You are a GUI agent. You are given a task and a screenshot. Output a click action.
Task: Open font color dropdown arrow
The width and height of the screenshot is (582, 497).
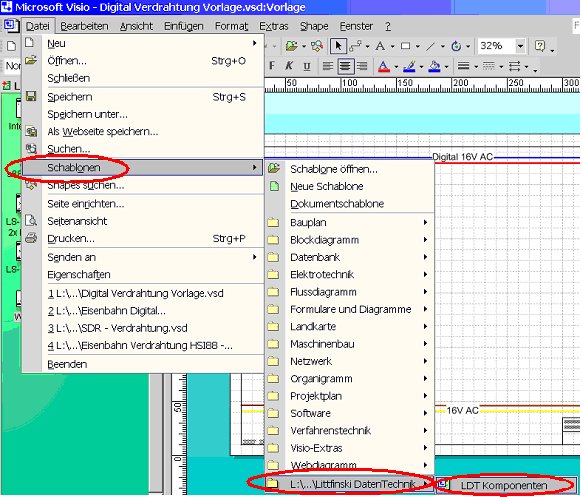(396, 67)
